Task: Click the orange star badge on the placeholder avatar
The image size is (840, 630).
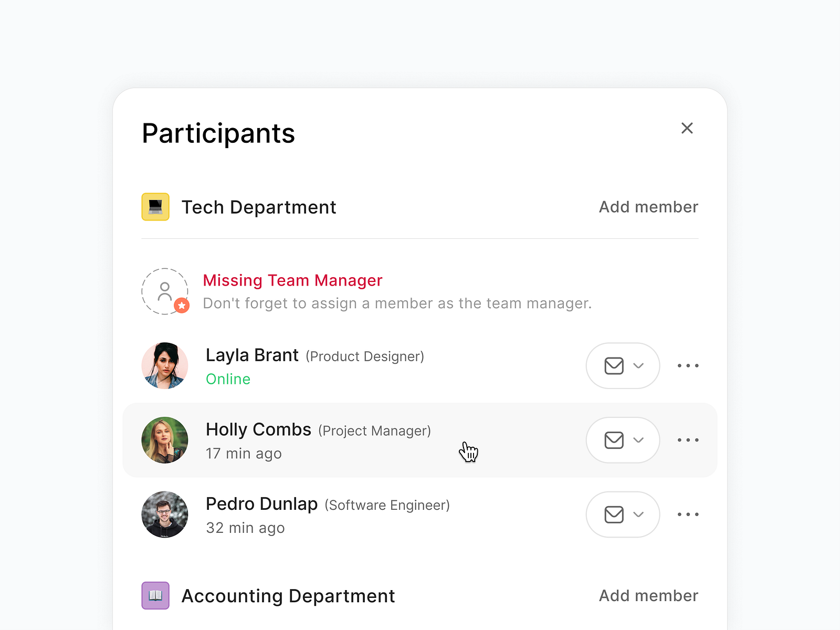Action: [181, 304]
